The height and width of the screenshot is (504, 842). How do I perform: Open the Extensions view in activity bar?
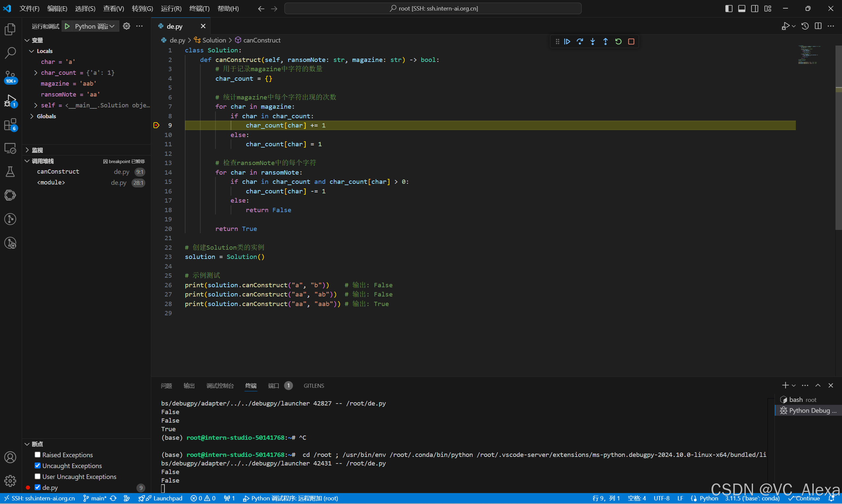pos(10,125)
